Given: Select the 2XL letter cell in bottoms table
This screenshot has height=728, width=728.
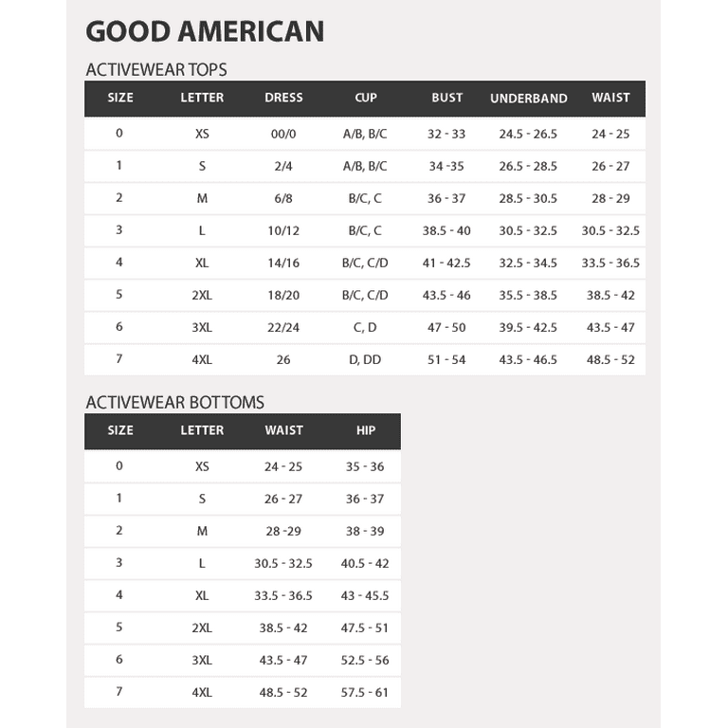Looking at the screenshot, I should [x=202, y=628].
